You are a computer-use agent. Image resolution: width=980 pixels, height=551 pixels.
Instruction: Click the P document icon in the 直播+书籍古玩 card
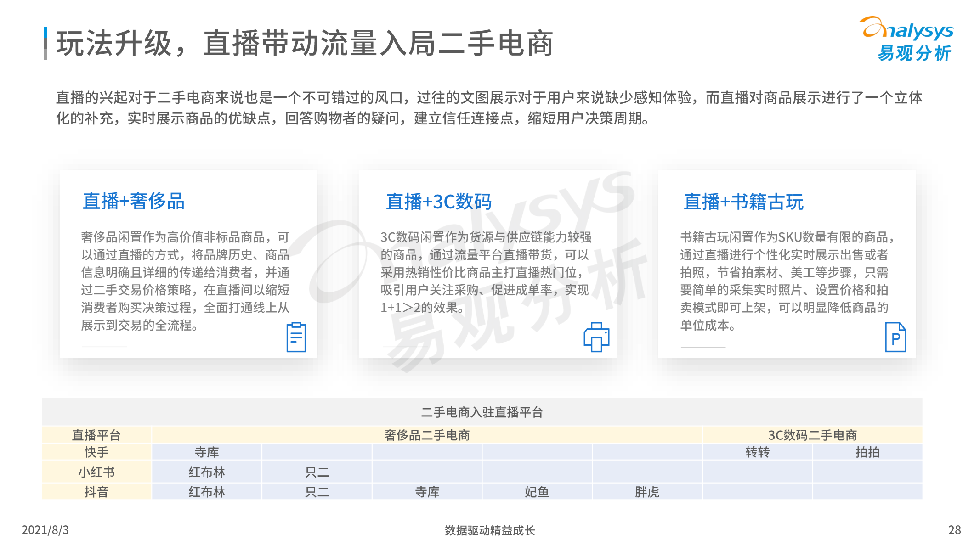(895, 337)
